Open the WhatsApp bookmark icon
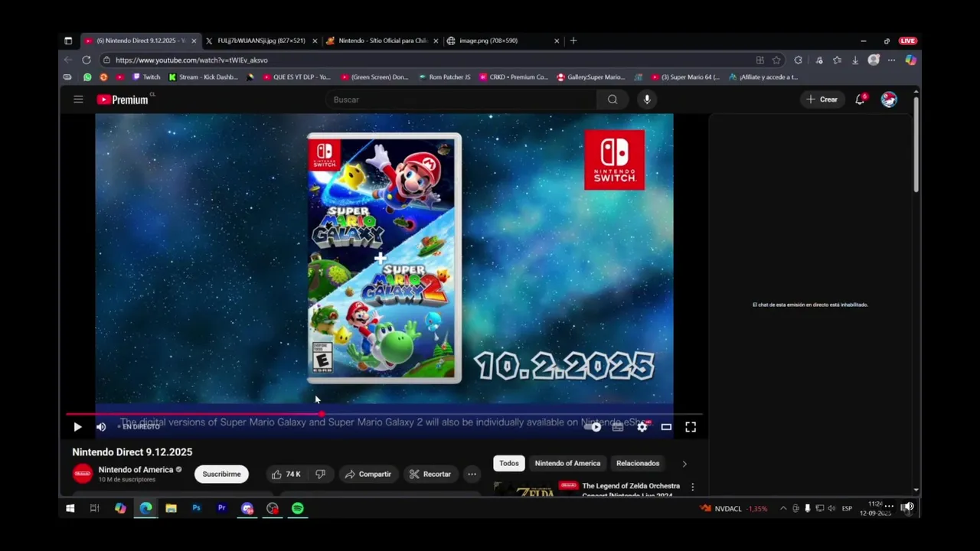This screenshot has height=551, width=980. [x=87, y=77]
